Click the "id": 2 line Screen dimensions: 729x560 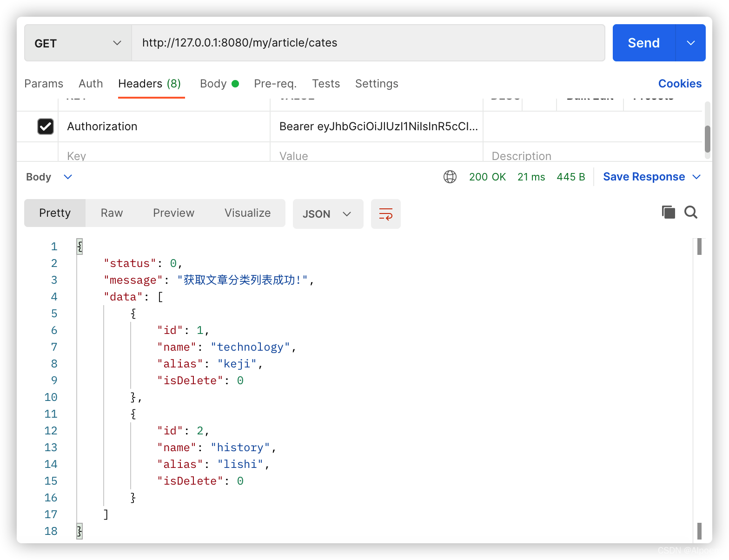183,431
